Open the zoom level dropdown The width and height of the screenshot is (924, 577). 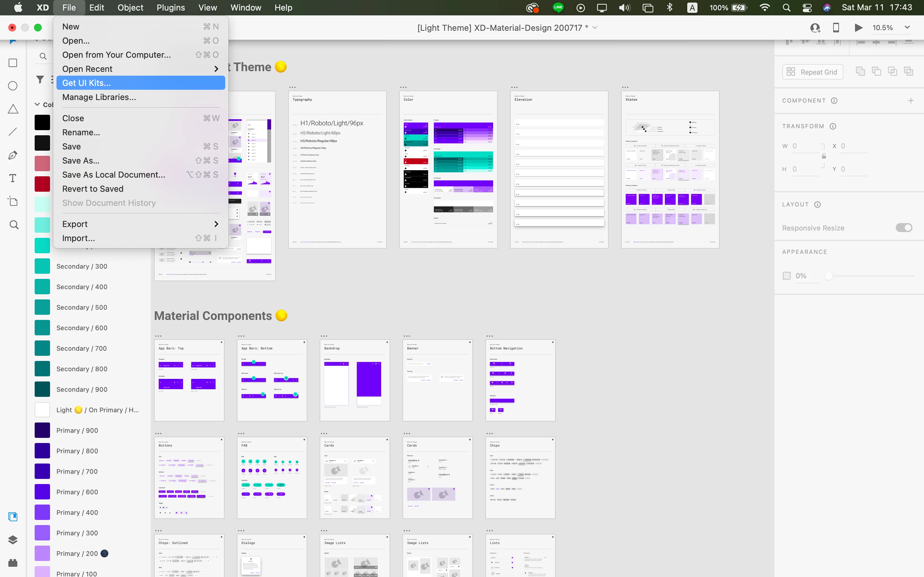907,28
